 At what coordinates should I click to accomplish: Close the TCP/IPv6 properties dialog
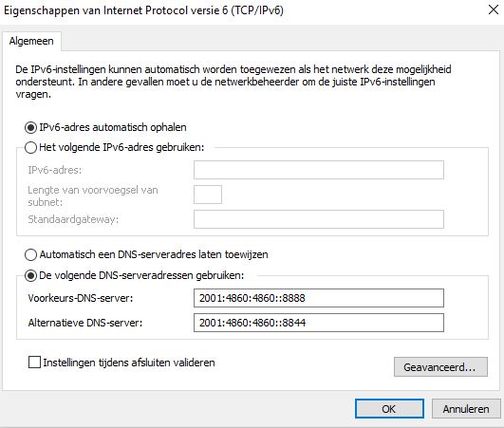[493, 9]
